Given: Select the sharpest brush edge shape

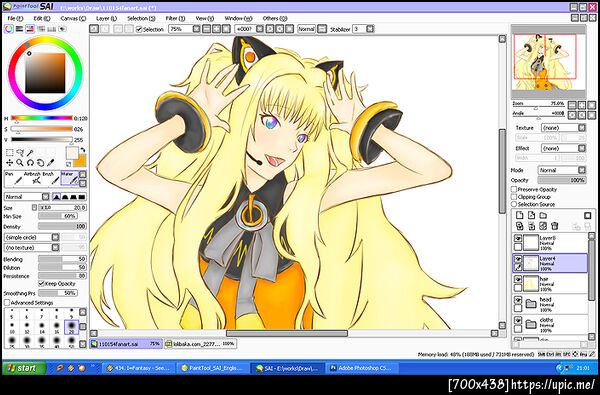Looking at the screenshot, I should [x=56, y=197].
